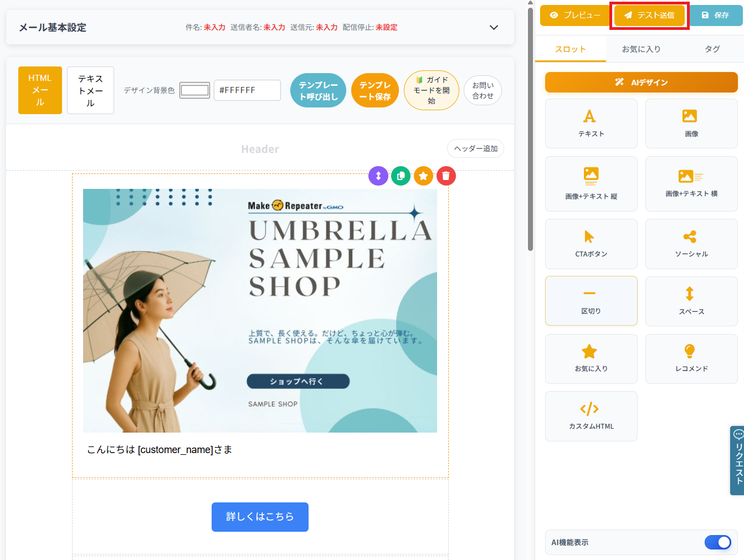The width and height of the screenshot is (744, 560).
Task: Duplicate block with green copy icon
Action: point(401,176)
